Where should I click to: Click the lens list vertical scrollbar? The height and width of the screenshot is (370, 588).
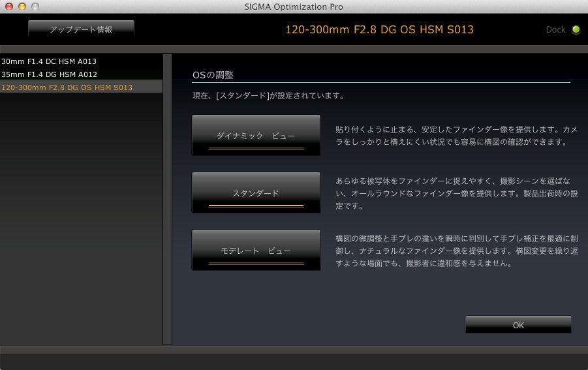(167, 199)
